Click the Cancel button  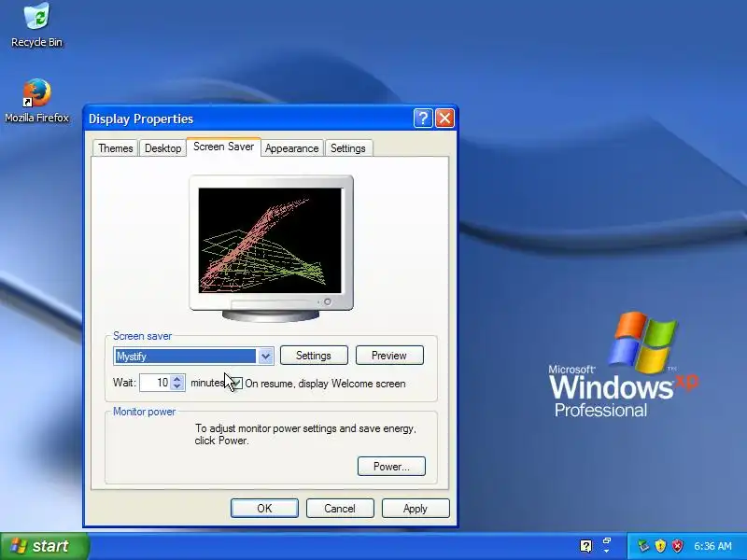point(340,509)
